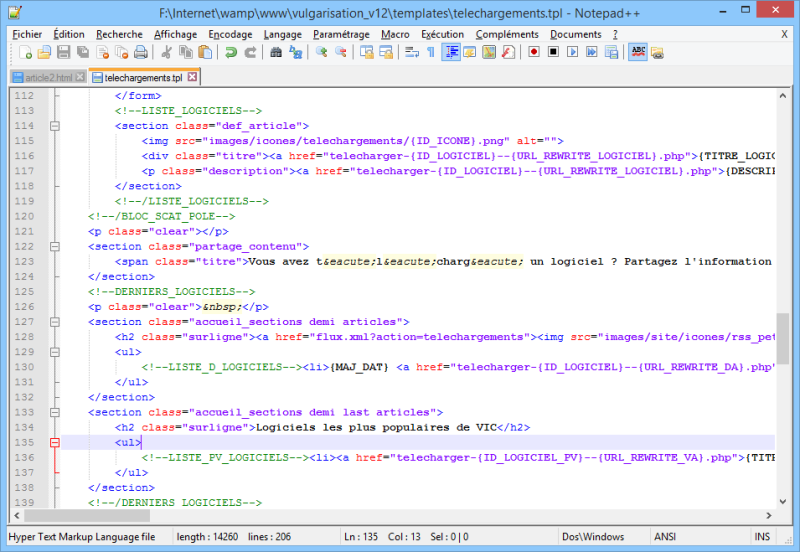800x552 pixels.
Task: Switch to the article2.html tab
Action: point(48,78)
